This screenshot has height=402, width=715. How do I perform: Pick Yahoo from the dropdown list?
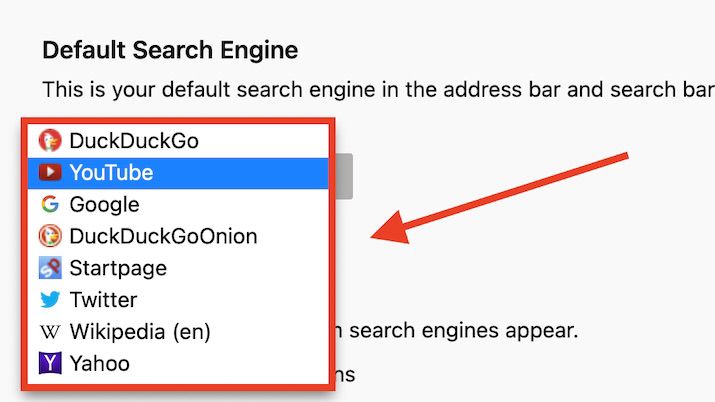click(99, 363)
